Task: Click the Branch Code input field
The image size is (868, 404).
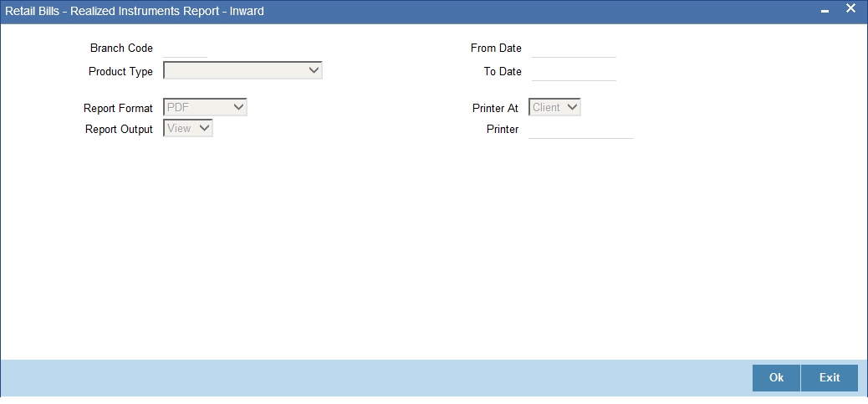Action: [x=185, y=49]
